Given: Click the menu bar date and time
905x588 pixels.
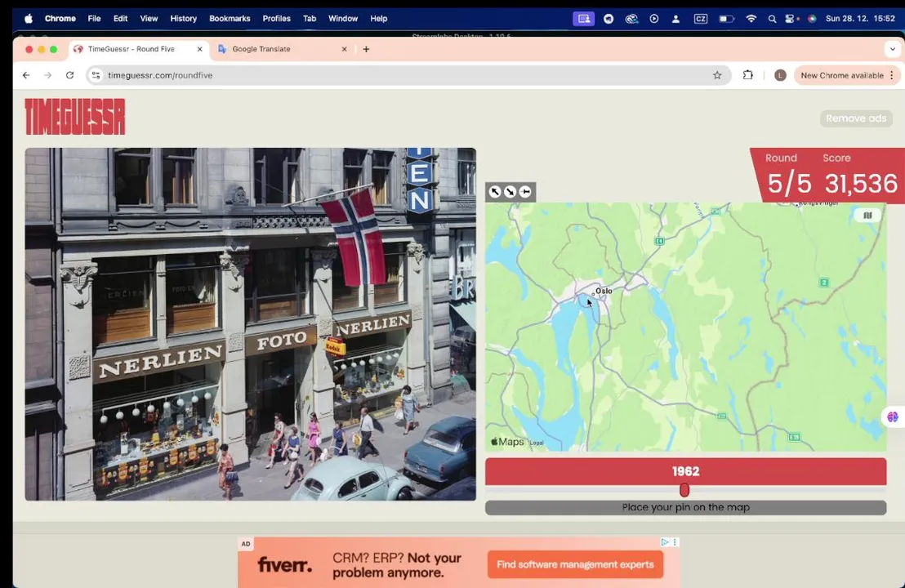Looking at the screenshot, I should pyautogui.click(x=860, y=19).
